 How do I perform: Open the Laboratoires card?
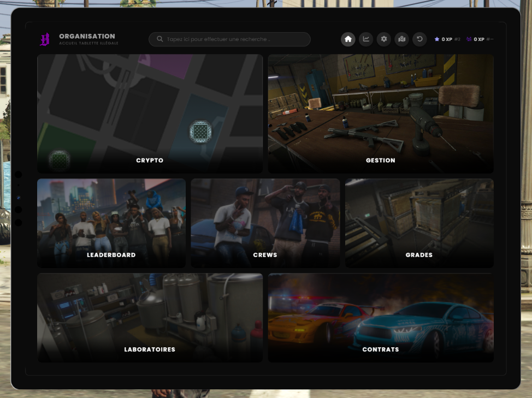[150, 318]
